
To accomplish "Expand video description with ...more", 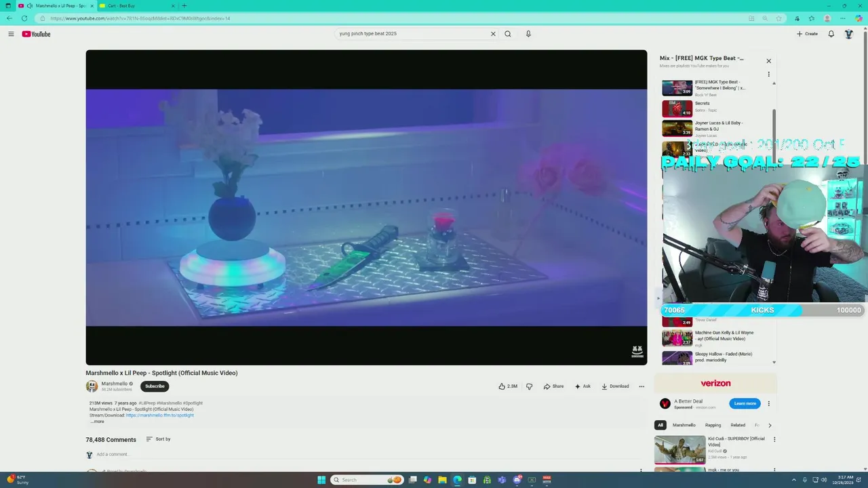I will coord(98,422).
